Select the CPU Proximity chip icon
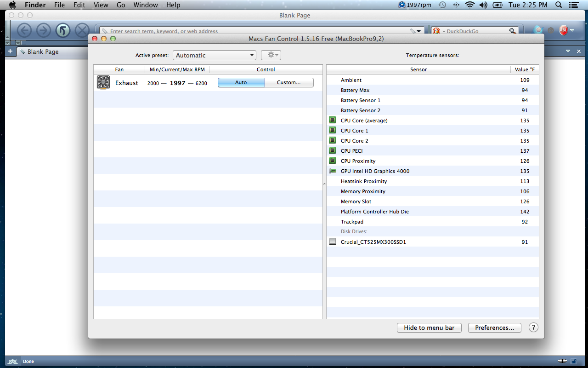 pos(333,161)
